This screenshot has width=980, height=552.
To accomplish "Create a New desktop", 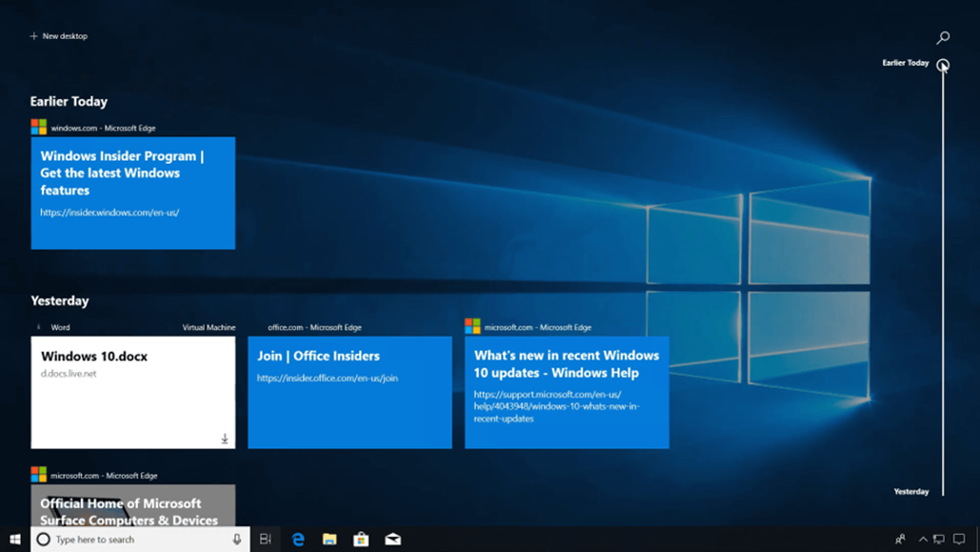I will click(59, 35).
